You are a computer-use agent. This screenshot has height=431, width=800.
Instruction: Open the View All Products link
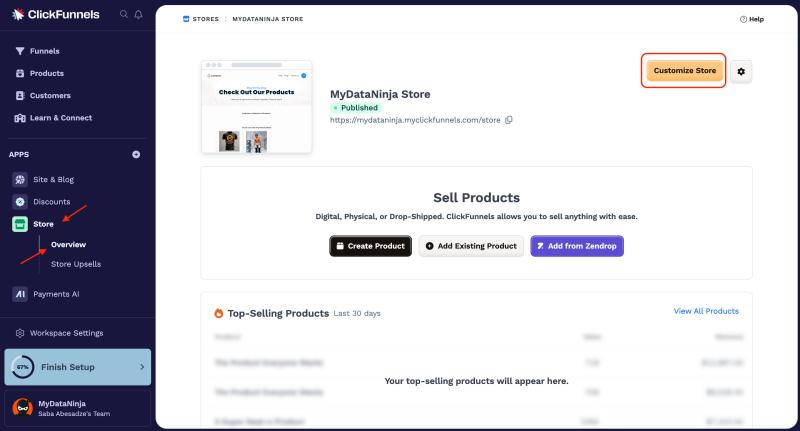click(x=706, y=311)
